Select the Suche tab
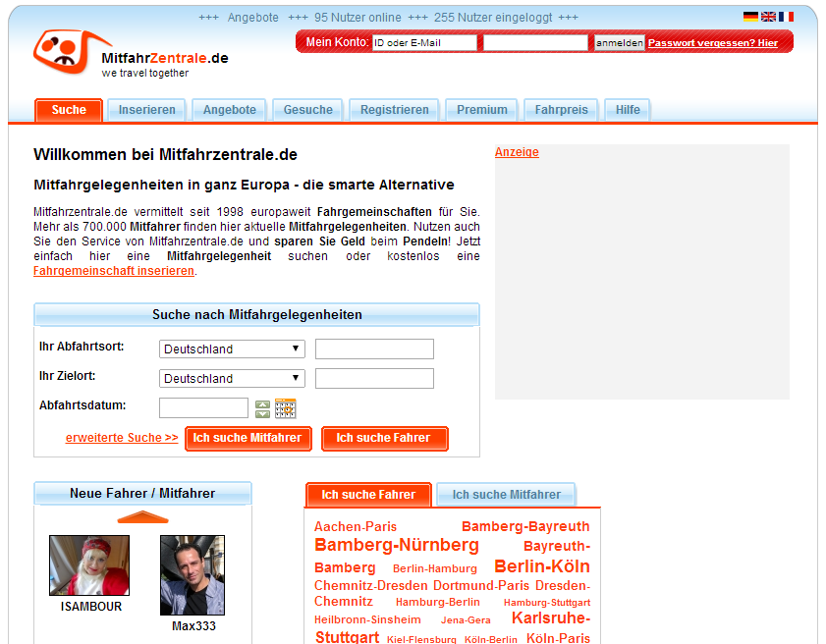This screenshot has height=644, width=826. pos(69,110)
